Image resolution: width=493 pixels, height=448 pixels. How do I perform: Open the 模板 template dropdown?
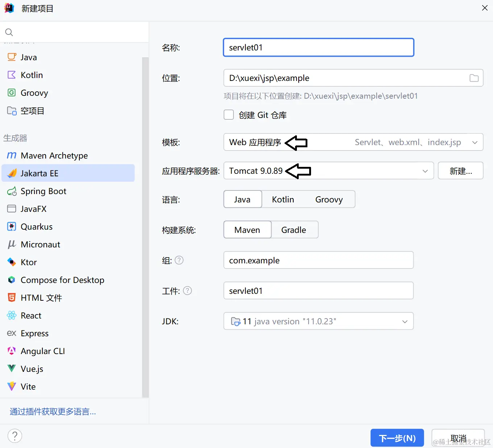point(475,142)
